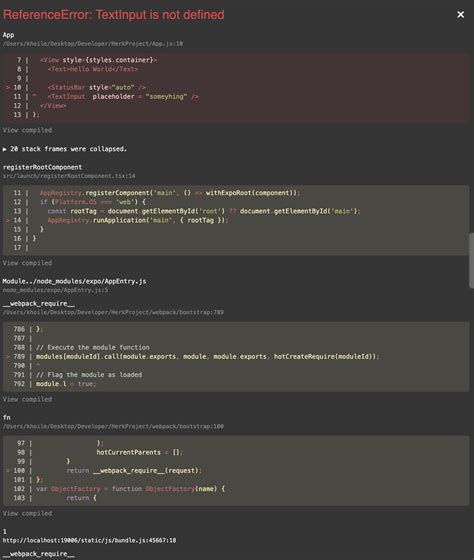Close the error overlay with the X

[x=460, y=14]
